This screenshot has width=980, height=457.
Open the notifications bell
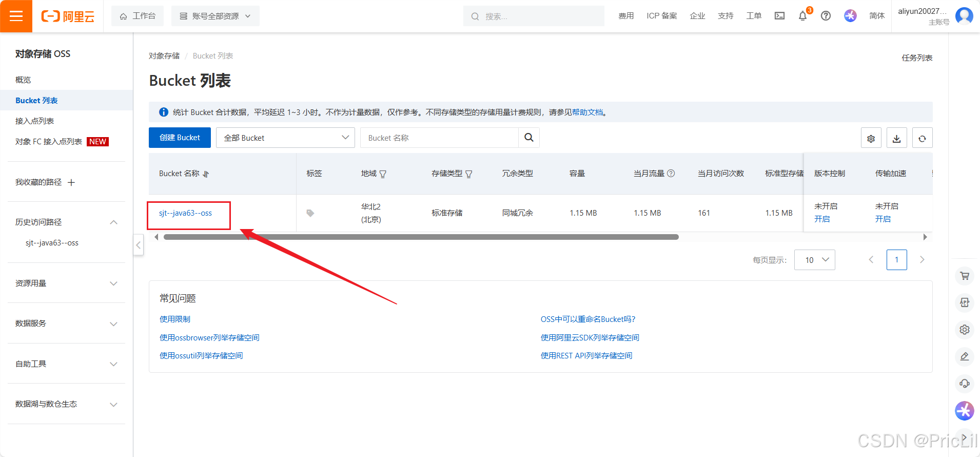coord(803,16)
